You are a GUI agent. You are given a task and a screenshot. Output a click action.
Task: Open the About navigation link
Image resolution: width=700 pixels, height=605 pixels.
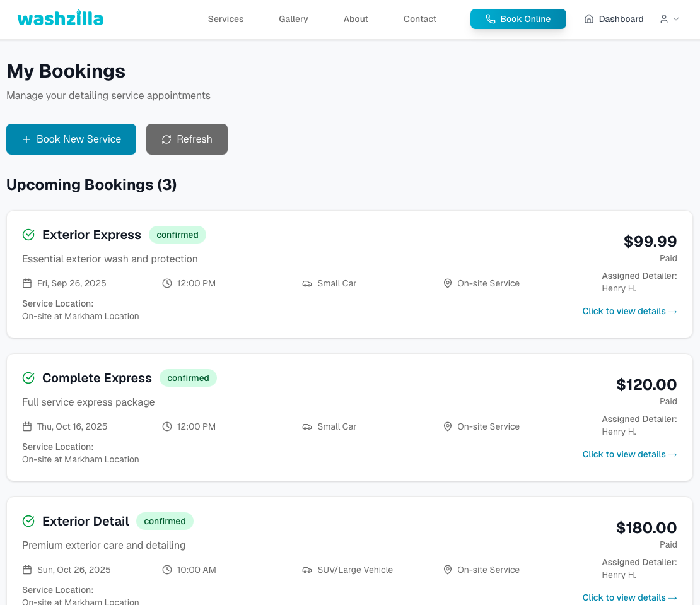pos(356,19)
